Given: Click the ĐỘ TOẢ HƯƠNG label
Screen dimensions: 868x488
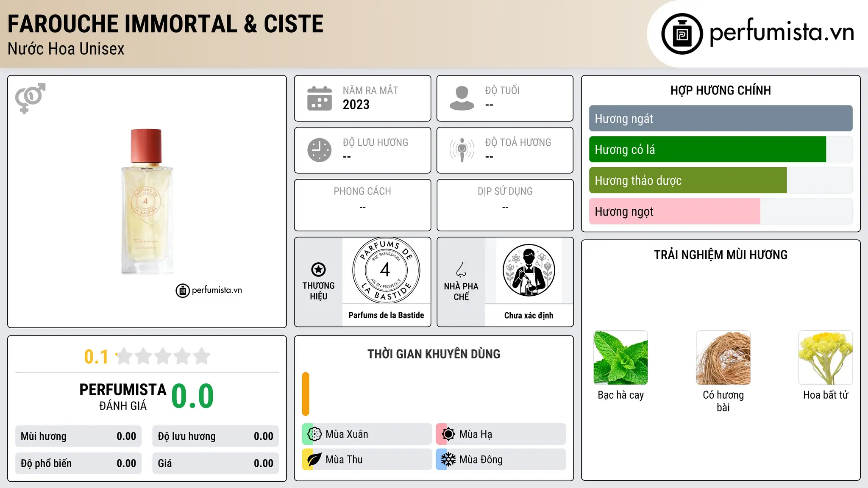Looking at the screenshot, I should pyautogui.click(x=518, y=142).
